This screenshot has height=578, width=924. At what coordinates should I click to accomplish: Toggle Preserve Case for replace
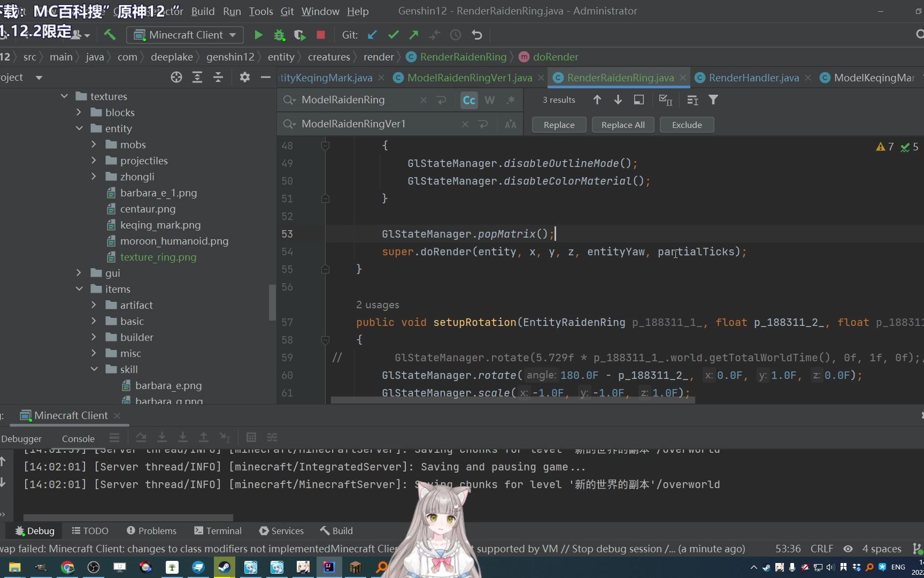click(x=511, y=124)
